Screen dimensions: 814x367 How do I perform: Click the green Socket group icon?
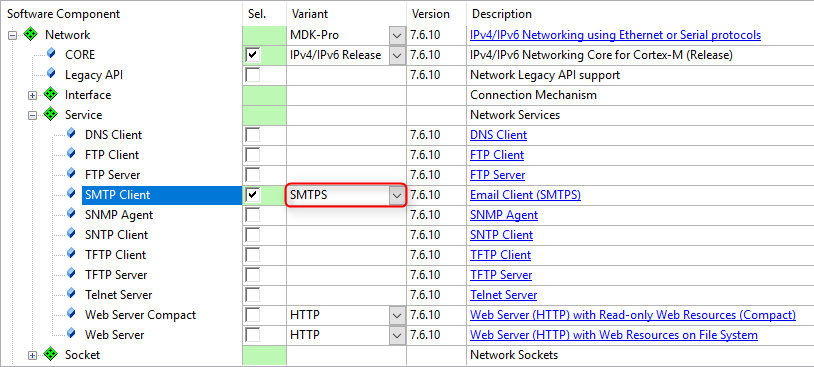[50, 355]
